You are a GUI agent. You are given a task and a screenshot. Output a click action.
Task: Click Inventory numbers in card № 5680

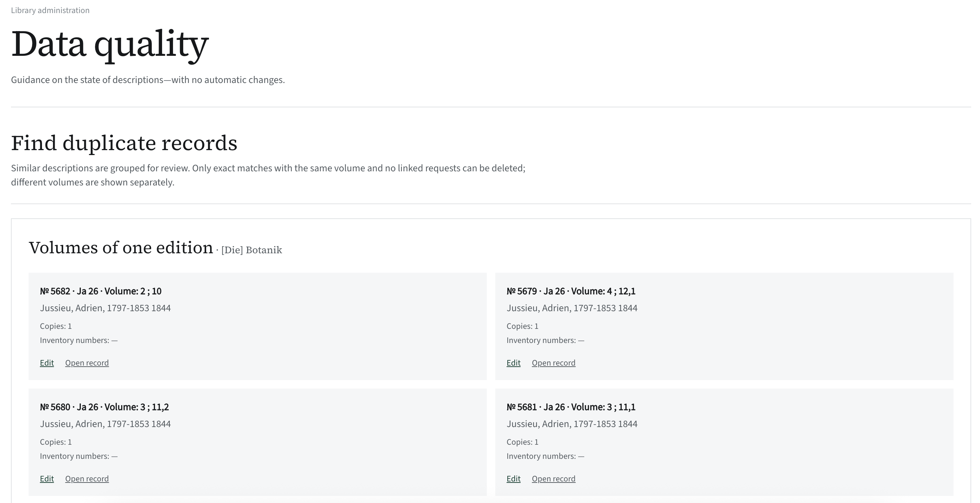coord(79,456)
